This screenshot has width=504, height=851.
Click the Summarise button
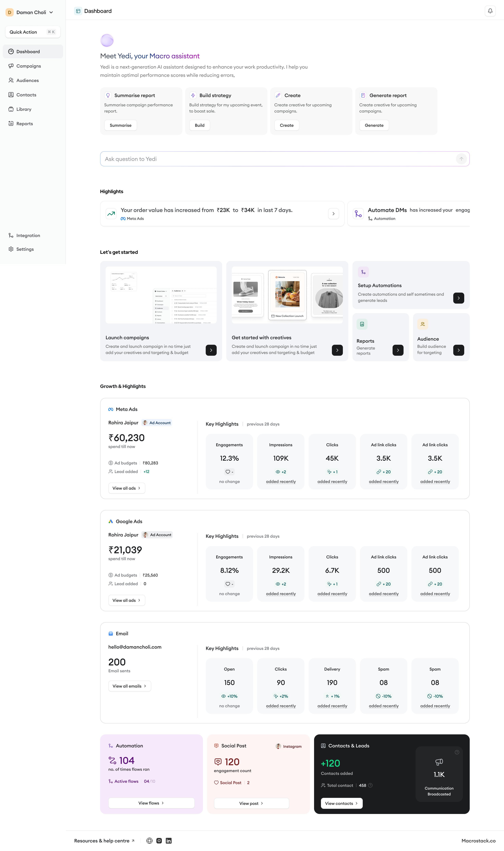click(x=121, y=125)
